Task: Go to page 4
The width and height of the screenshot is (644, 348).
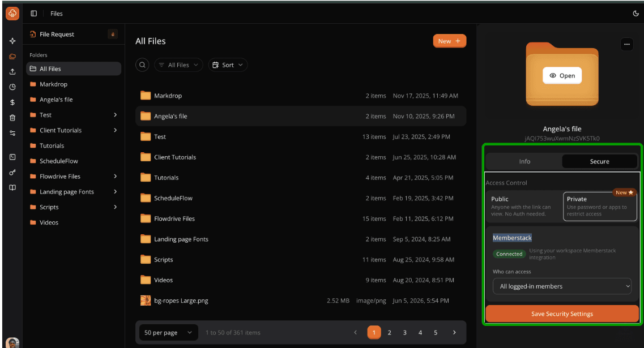Action: click(420, 332)
